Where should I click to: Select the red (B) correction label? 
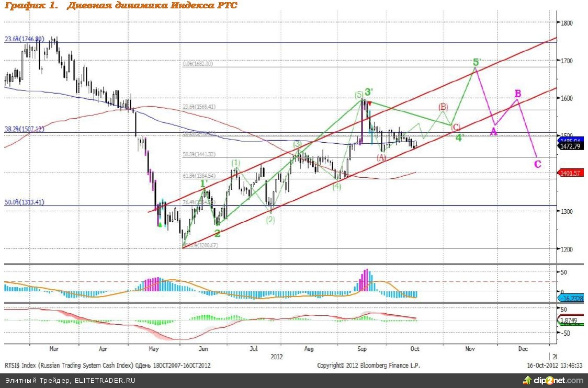tap(443, 107)
